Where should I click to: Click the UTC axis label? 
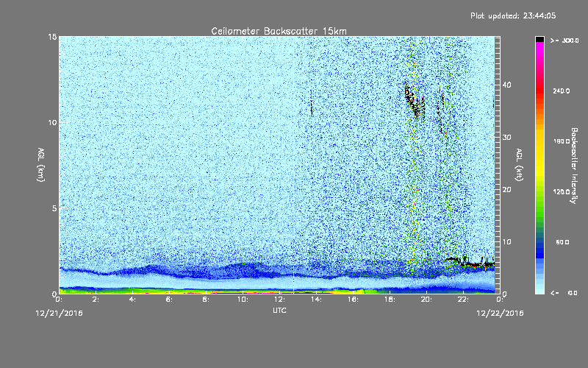[279, 310]
